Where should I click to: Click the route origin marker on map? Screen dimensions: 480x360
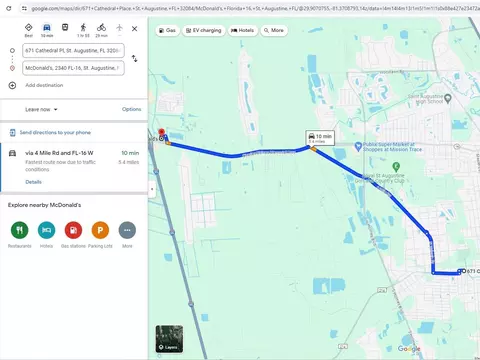464,271
